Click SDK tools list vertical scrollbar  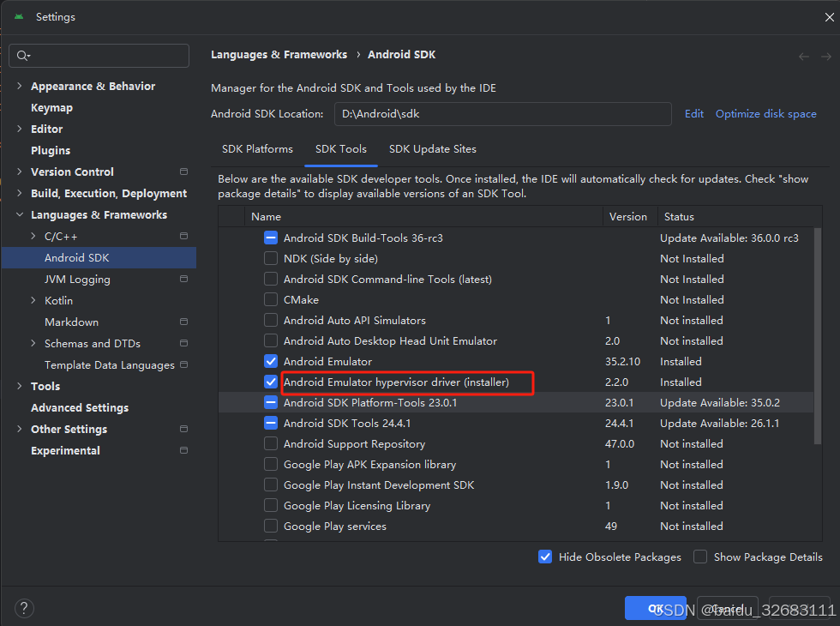point(818,336)
